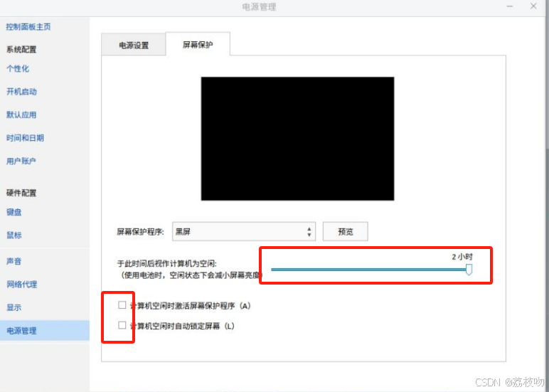Click the black screensaver preview thumbnail
549x392 pixels.
point(297,139)
